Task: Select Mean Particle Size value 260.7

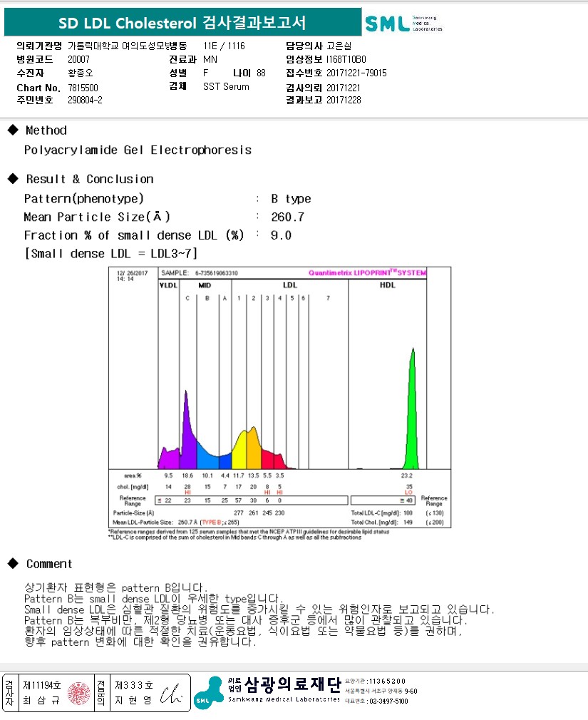Action: click(287, 217)
